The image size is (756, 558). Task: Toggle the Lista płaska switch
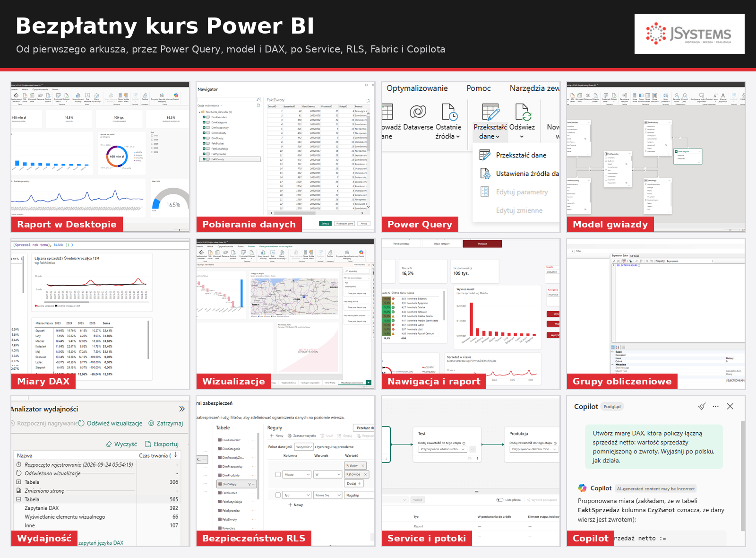coord(500,500)
